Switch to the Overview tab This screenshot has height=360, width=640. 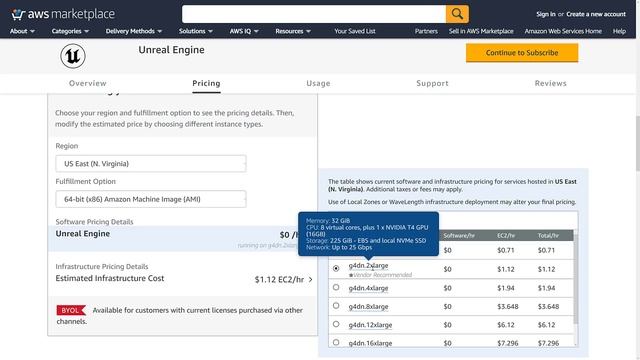click(87, 83)
